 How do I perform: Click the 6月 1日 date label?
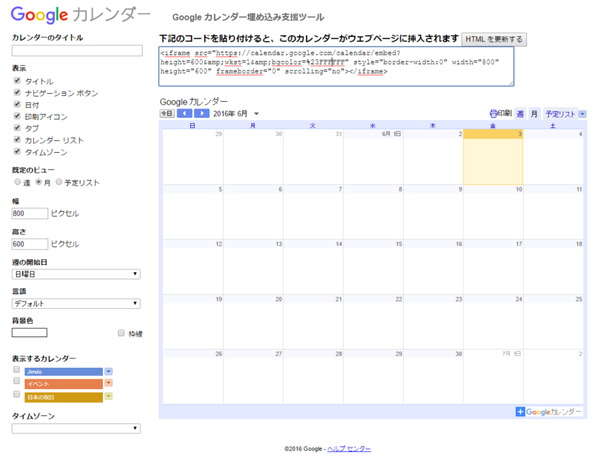click(391, 134)
